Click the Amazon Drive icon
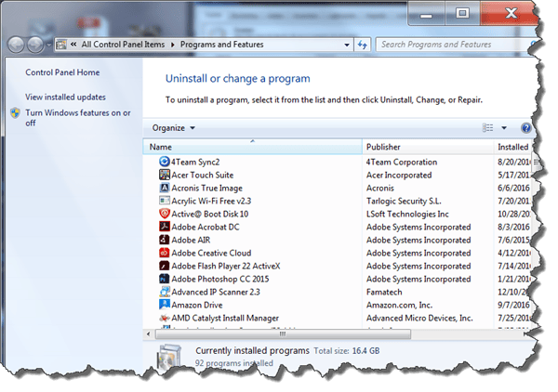 (164, 305)
